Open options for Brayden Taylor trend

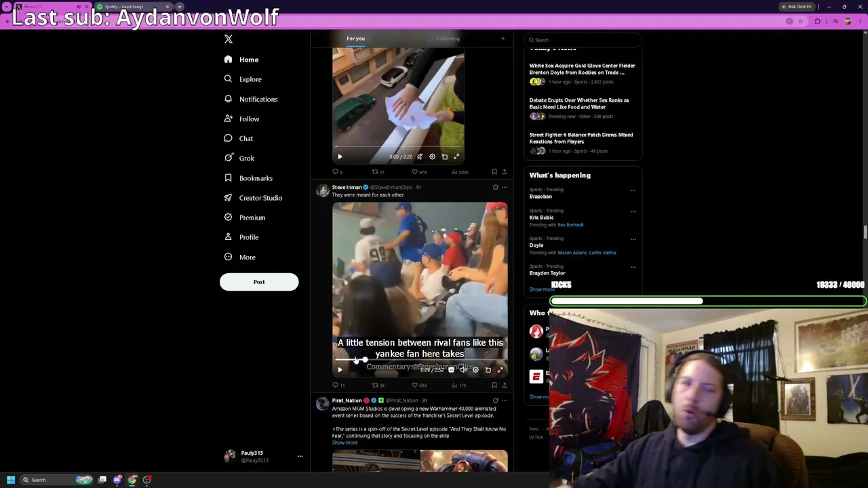point(633,267)
